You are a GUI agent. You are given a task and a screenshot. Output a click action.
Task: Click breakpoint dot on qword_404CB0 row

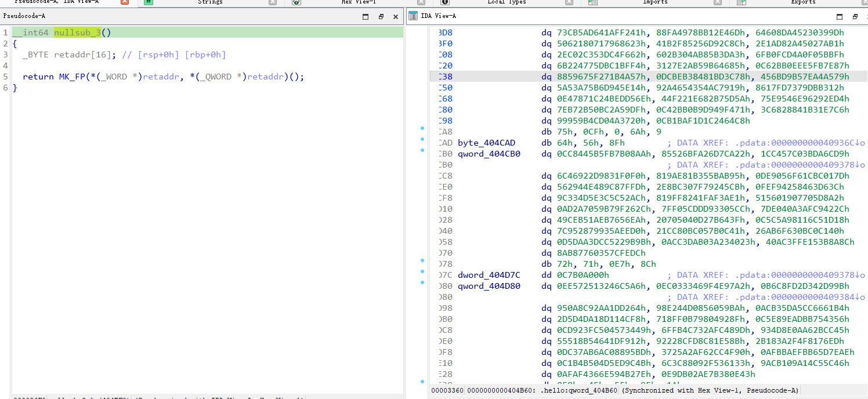coord(422,150)
